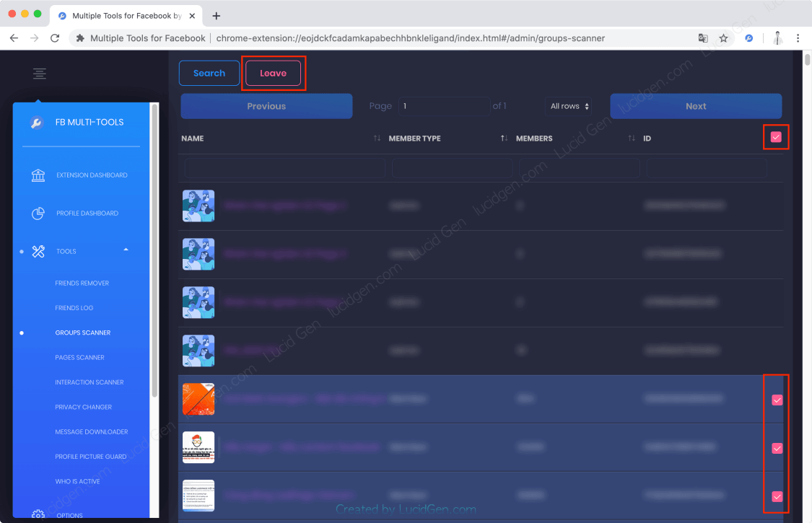Uncheck the bottom row's pink checkbox
The height and width of the screenshot is (523, 812).
coord(777,496)
